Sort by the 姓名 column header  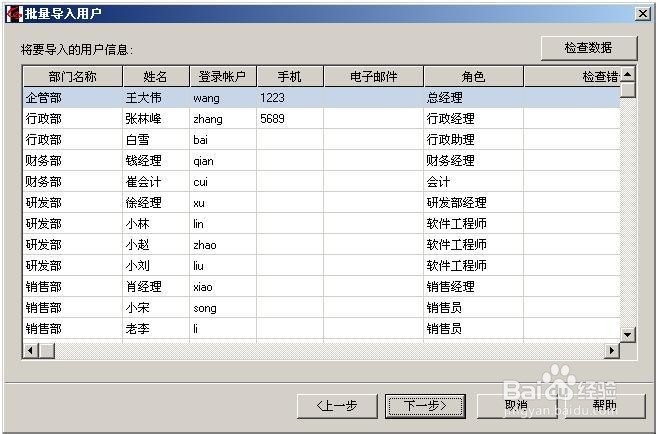coord(156,77)
